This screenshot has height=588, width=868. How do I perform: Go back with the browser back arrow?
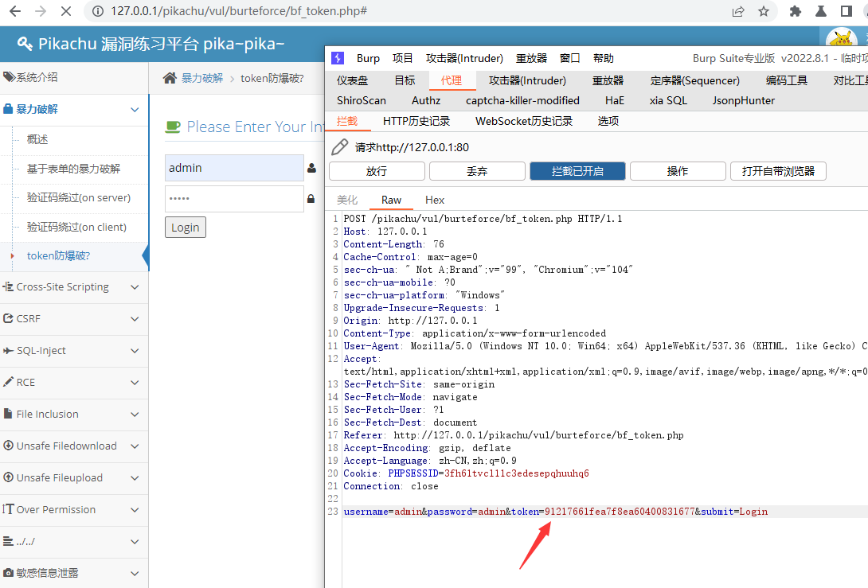click(x=15, y=11)
